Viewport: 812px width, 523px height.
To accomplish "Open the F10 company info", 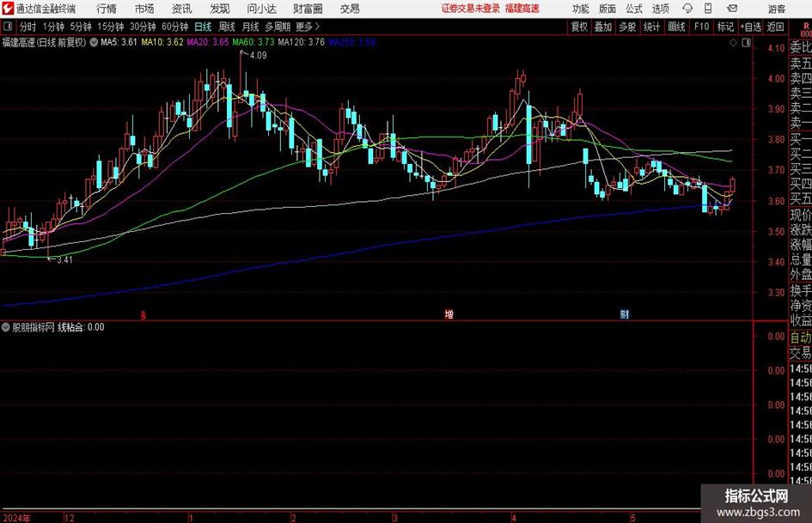I will tap(701, 27).
